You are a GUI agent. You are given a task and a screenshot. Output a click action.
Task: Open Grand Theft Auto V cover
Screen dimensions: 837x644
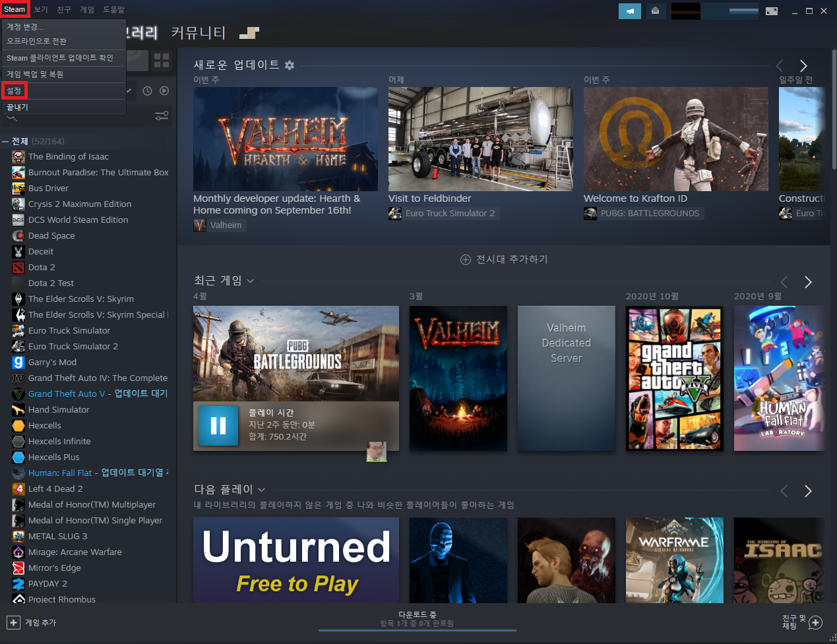(675, 378)
